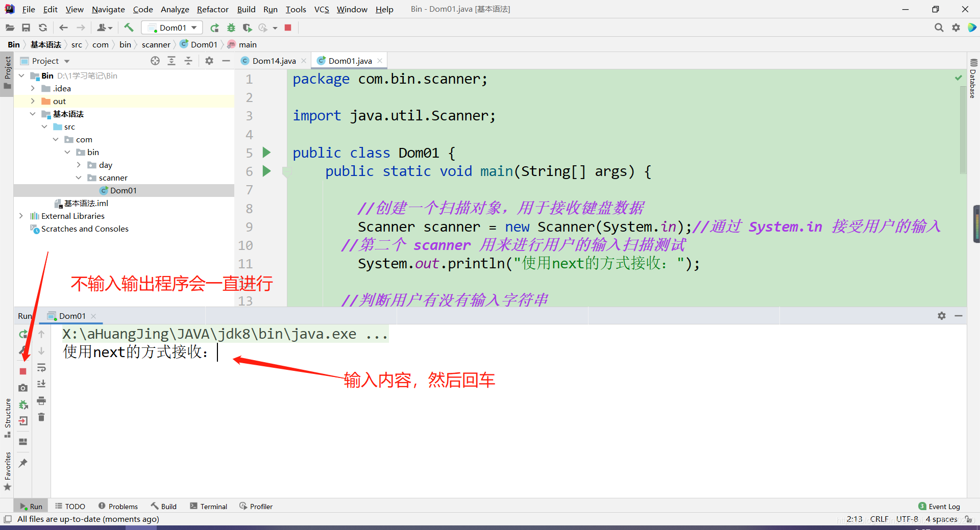Open the Analyze menu

[x=175, y=9]
